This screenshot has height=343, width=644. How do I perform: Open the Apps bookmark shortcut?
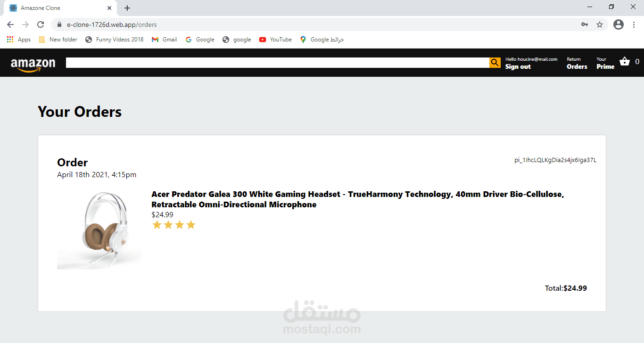pyautogui.click(x=19, y=40)
